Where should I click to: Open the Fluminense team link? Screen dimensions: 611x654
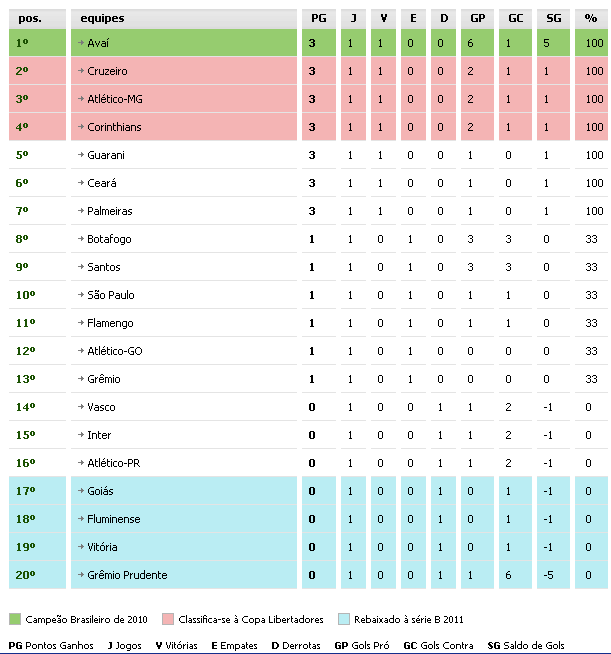(115, 519)
